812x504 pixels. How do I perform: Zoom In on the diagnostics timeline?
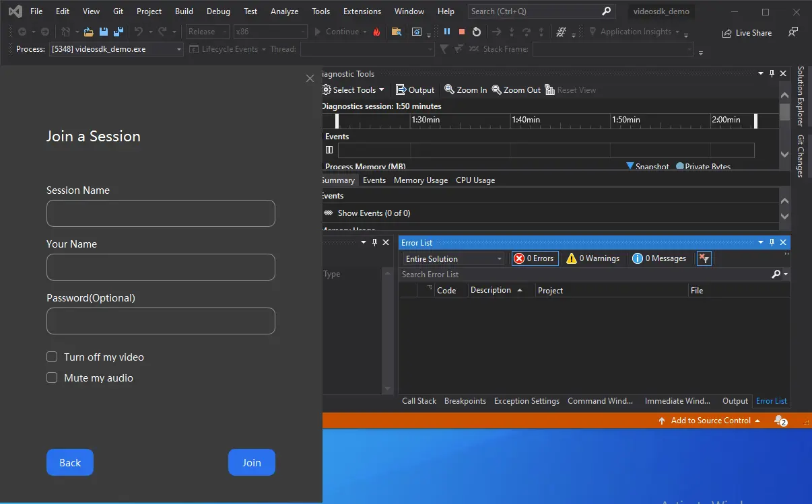465,89
